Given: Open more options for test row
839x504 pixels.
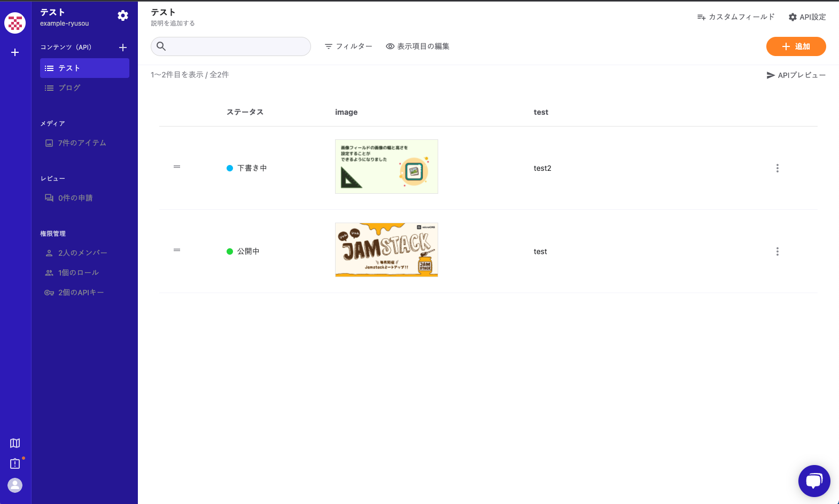Looking at the screenshot, I should click(x=777, y=251).
